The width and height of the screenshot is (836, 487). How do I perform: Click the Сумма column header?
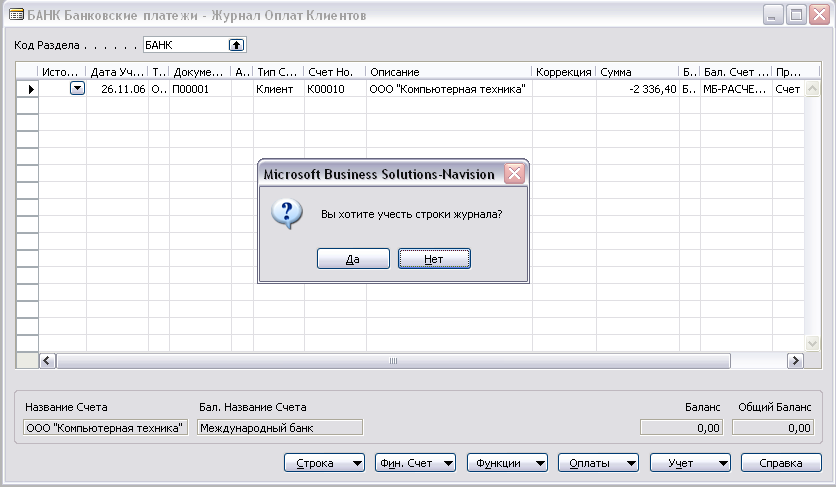(x=638, y=72)
